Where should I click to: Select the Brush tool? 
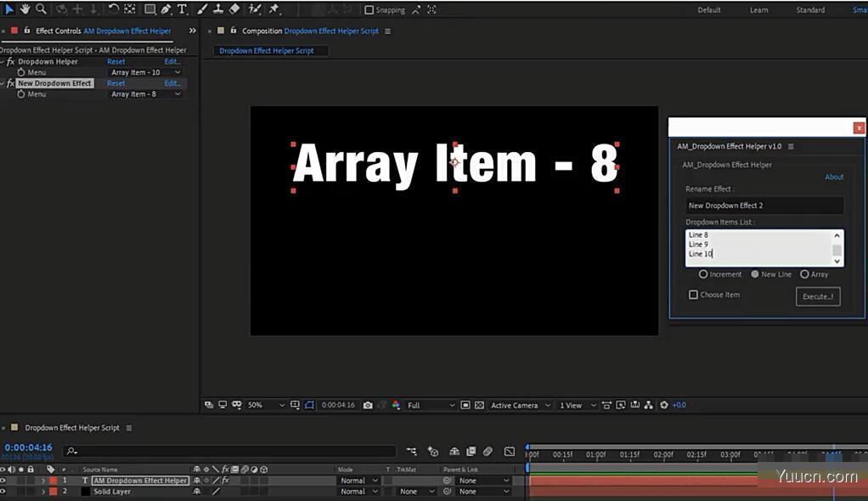point(202,8)
